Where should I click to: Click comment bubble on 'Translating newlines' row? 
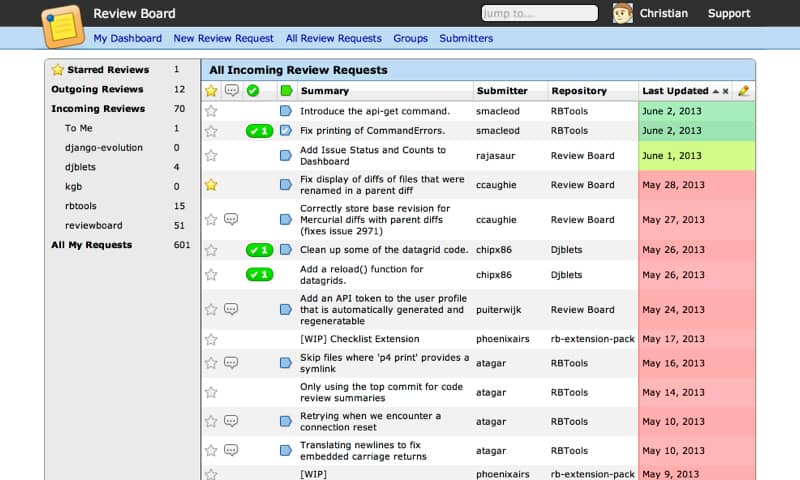coord(231,450)
